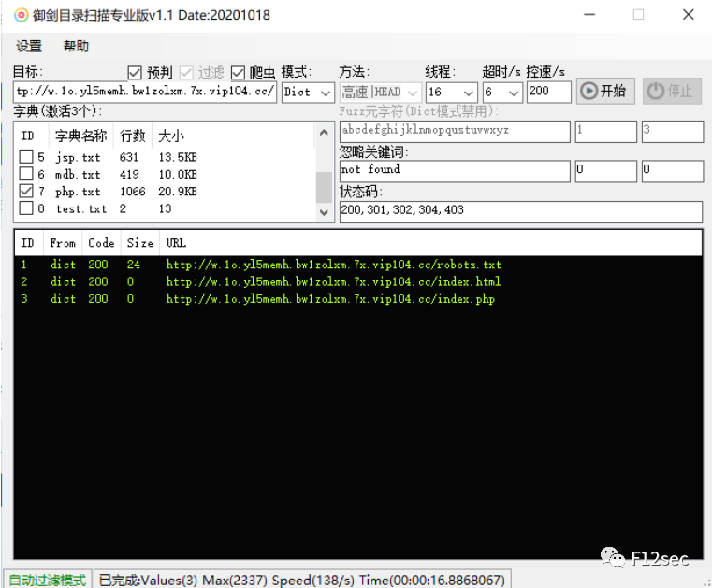The image size is (712, 588).
Task: Click the 自动过滤模式 status bar label
Action: coord(47,580)
